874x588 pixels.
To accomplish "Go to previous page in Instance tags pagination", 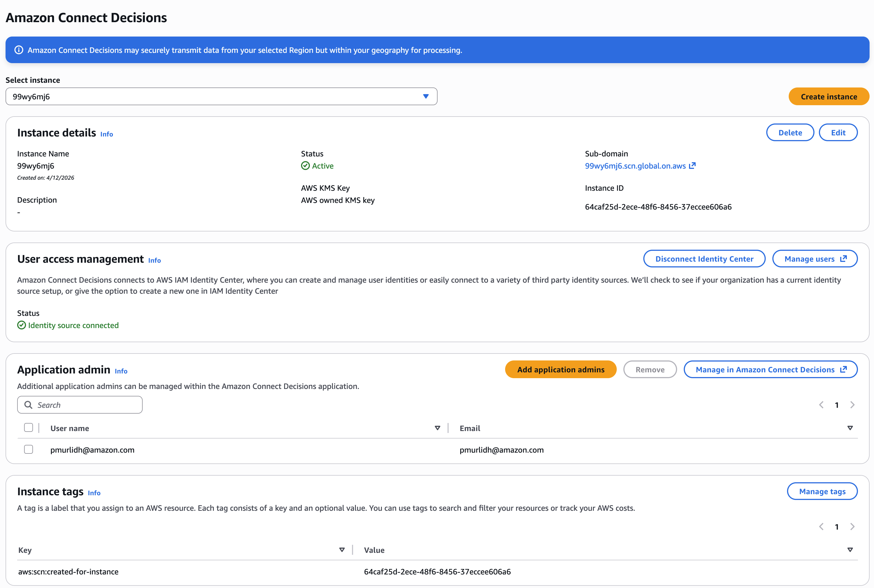I will (x=821, y=527).
